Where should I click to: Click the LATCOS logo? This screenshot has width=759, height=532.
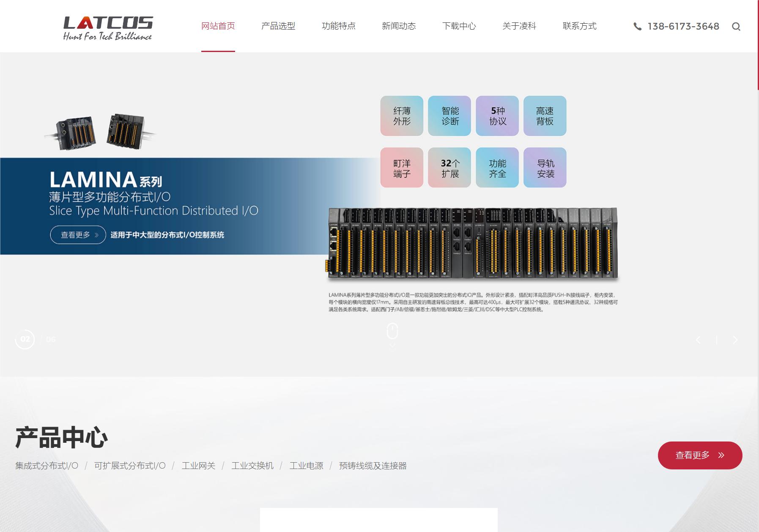coord(108,28)
